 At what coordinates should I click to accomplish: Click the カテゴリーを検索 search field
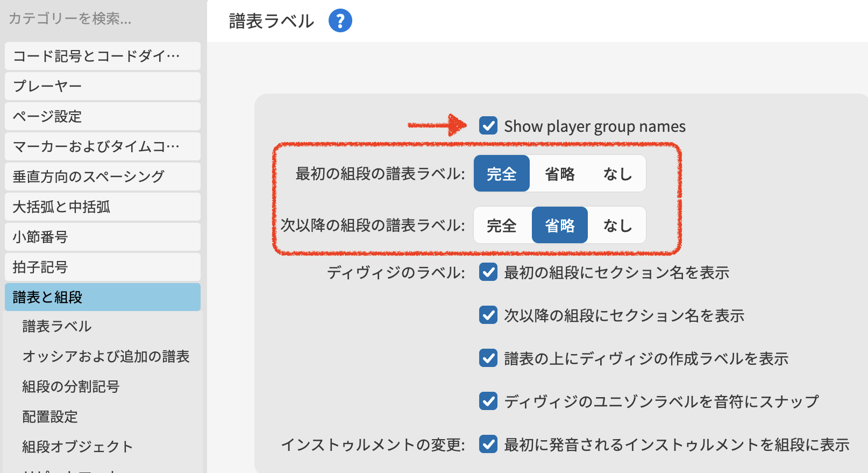click(x=102, y=19)
